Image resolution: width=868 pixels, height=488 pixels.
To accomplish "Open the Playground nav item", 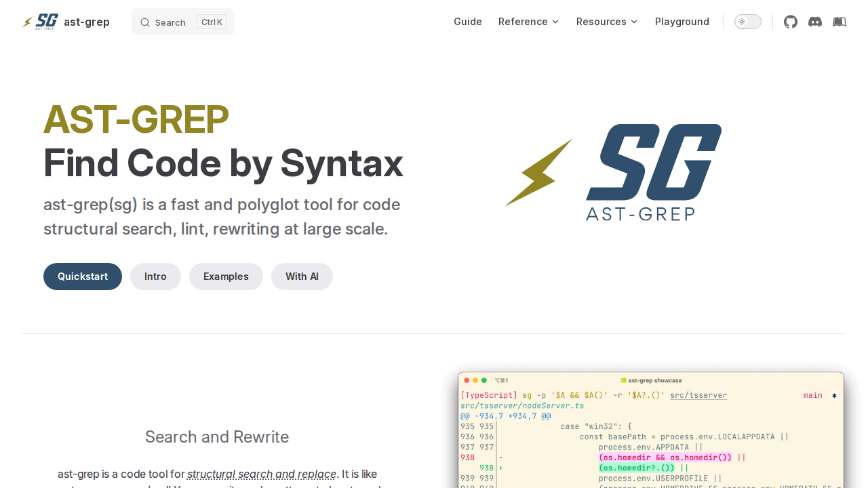I will coord(682,22).
